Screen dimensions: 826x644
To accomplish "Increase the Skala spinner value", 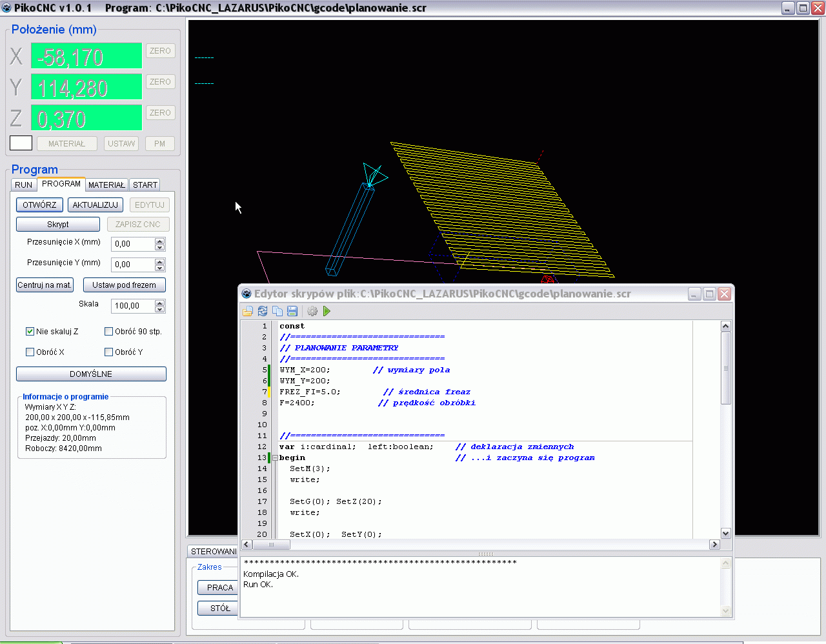I will [x=160, y=303].
